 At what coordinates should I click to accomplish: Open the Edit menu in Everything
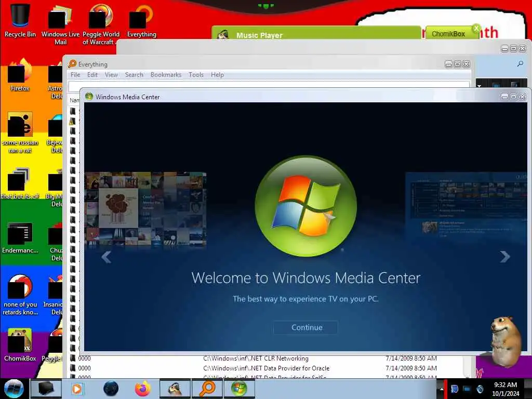click(92, 75)
